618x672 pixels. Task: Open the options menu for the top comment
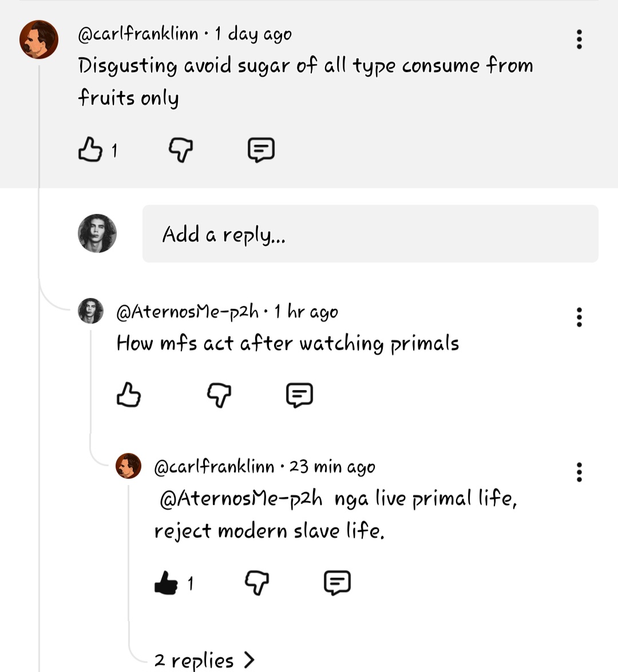click(x=579, y=39)
